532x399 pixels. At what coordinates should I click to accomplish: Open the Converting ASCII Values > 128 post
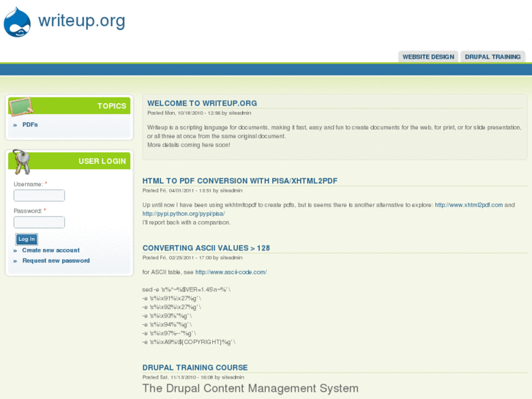pyautogui.click(x=206, y=248)
